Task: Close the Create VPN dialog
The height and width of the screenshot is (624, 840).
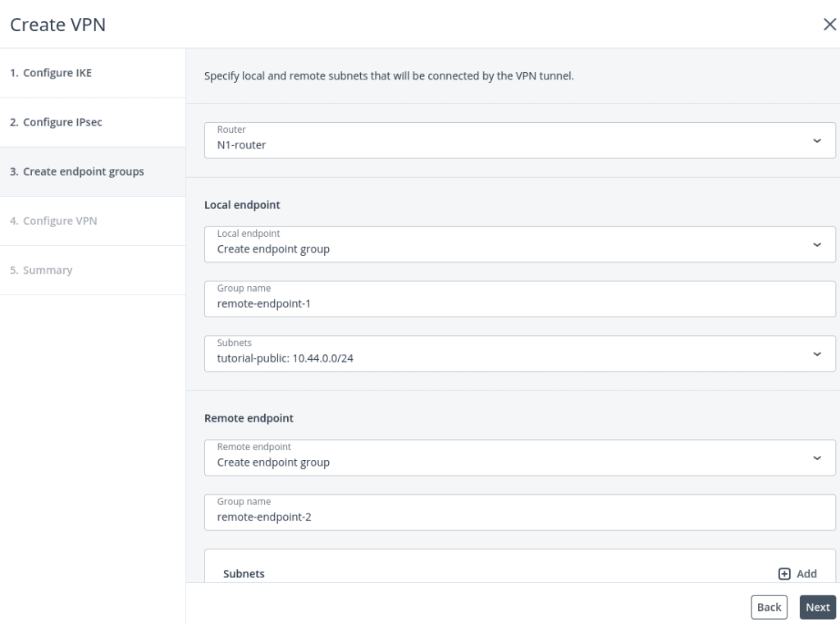Action: click(x=829, y=25)
